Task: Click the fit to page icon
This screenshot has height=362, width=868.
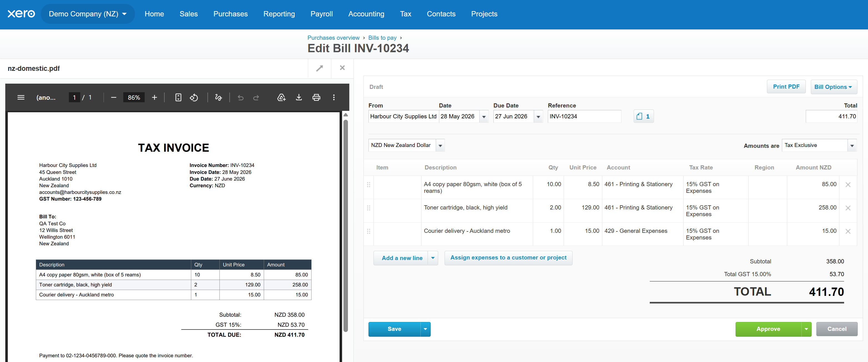Action: pyautogui.click(x=178, y=98)
